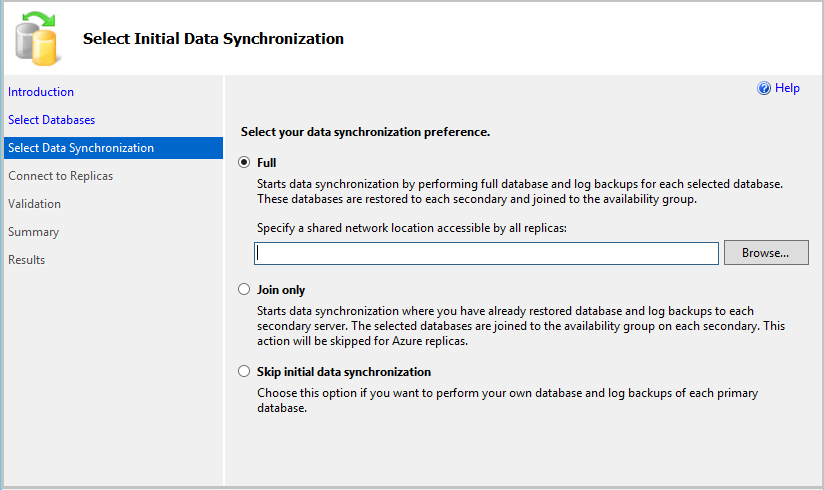Select the Full radio button circle

click(x=244, y=163)
